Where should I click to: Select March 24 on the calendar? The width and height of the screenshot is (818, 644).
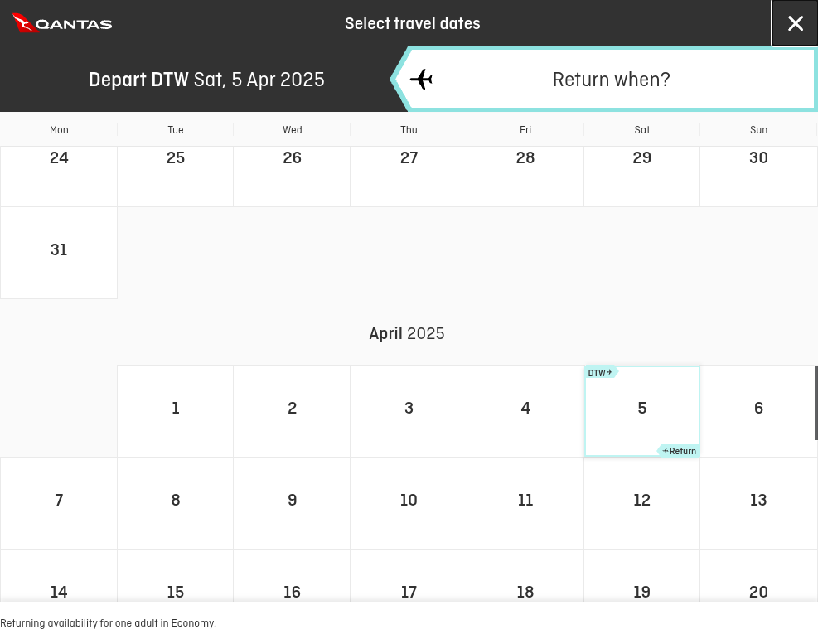(x=59, y=177)
